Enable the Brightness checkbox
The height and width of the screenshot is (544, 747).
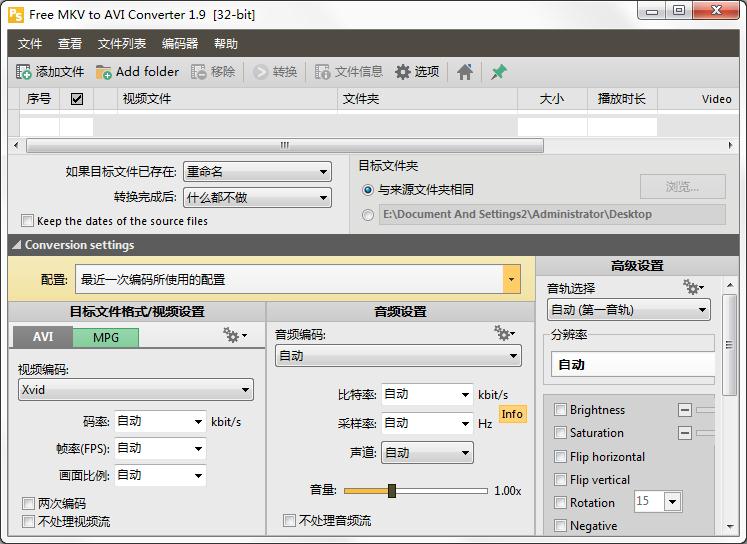point(561,410)
